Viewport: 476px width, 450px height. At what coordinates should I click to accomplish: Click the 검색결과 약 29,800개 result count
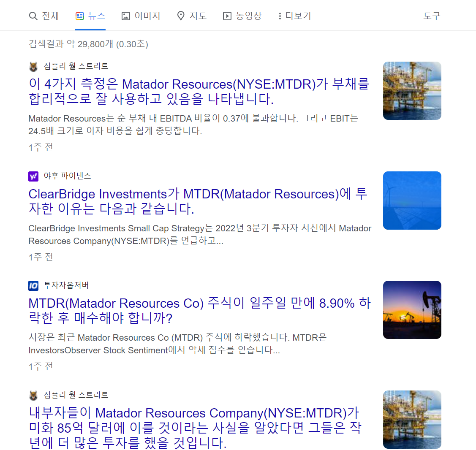pyautogui.click(x=88, y=44)
